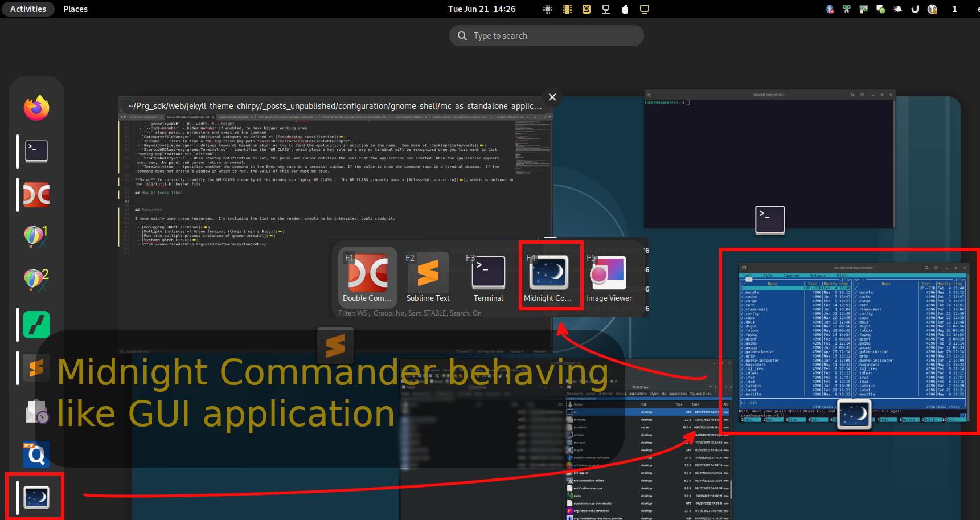980x520 pixels.
Task: Close the Sublime Text window preview
Action: pyautogui.click(x=552, y=97)
